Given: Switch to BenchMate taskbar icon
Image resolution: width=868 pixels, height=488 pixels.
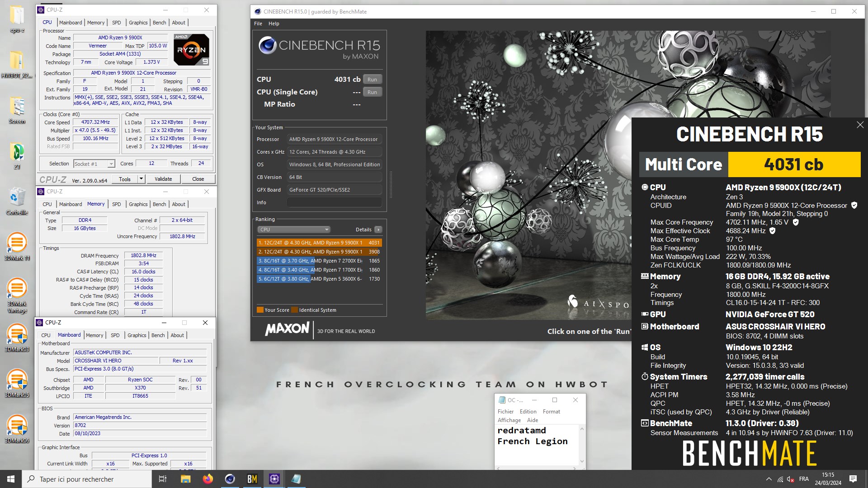Looking at the screenshot, I should click(252, 479).
